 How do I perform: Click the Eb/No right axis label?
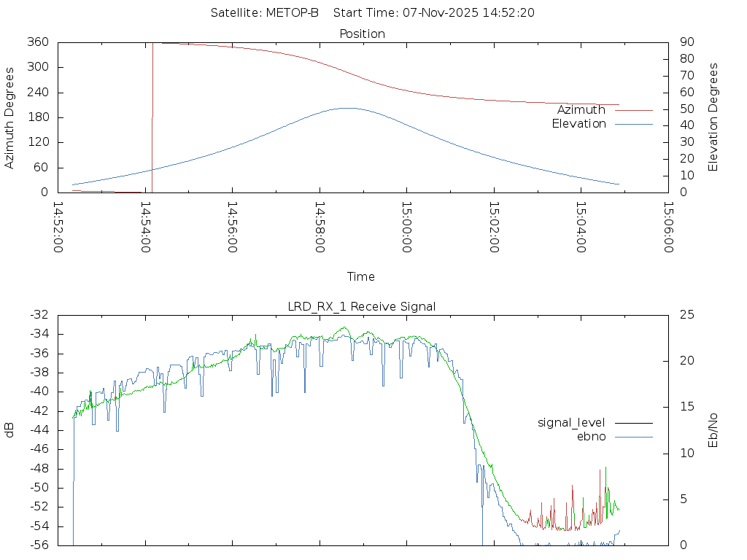(713, 429)
